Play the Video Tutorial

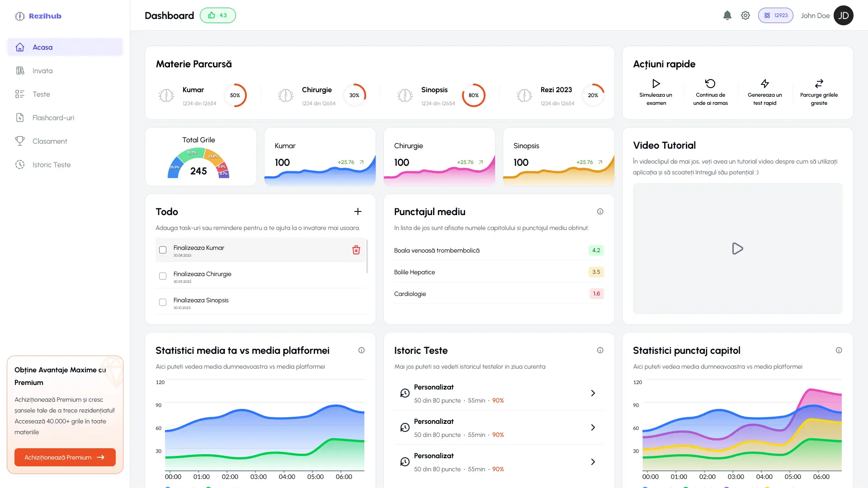(x=737, y=249)
